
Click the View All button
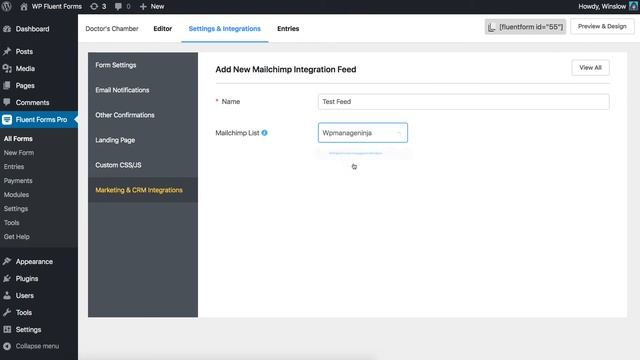(590, 68)
